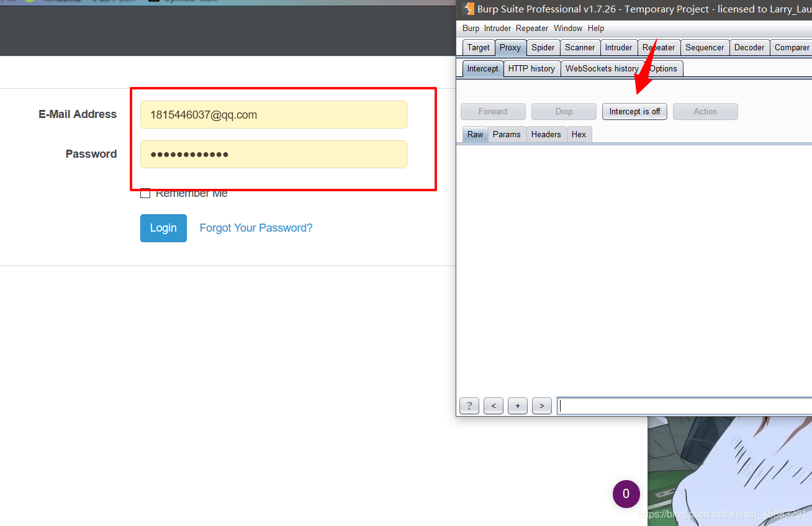
Task: Open the Help menu
Action: [x=596, y=29]
